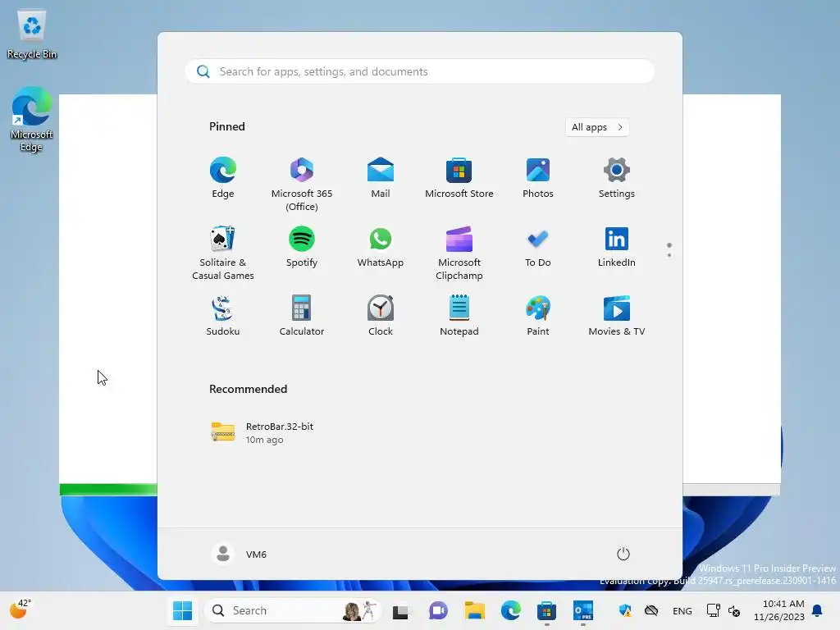Viewport: 840px width, 630px height.
Task: Open the Mail app
Action: click(381, 178)
